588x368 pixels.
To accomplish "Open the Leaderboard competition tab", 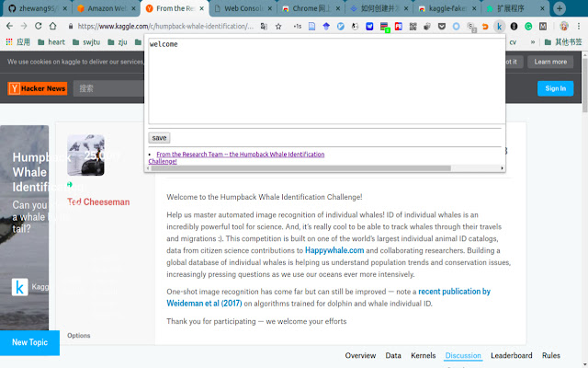I will pyautogui.click(x=511, y=356).
